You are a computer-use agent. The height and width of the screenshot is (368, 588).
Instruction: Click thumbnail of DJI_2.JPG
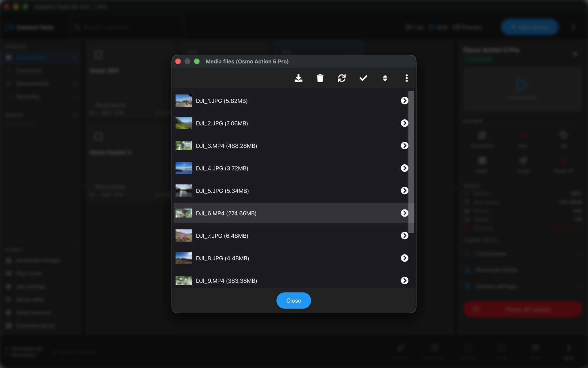tap(184, 123)
